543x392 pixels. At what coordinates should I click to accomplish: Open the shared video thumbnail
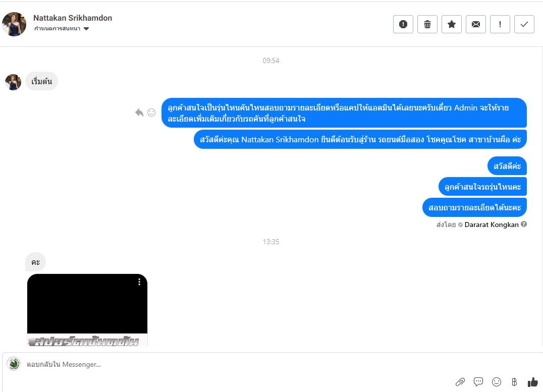[87, 310]
